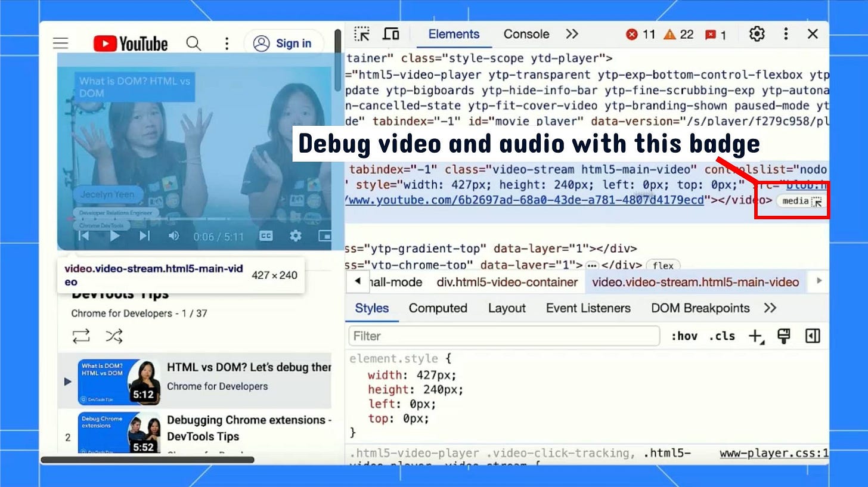Open the HTML vs DOM video thumbnail
Screen dimensions: 868x487
click(x=119, y=381)
